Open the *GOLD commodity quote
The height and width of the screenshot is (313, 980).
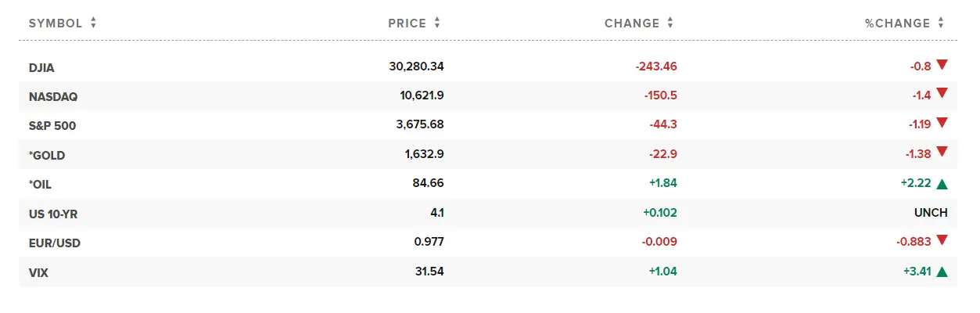click(47, 155)
